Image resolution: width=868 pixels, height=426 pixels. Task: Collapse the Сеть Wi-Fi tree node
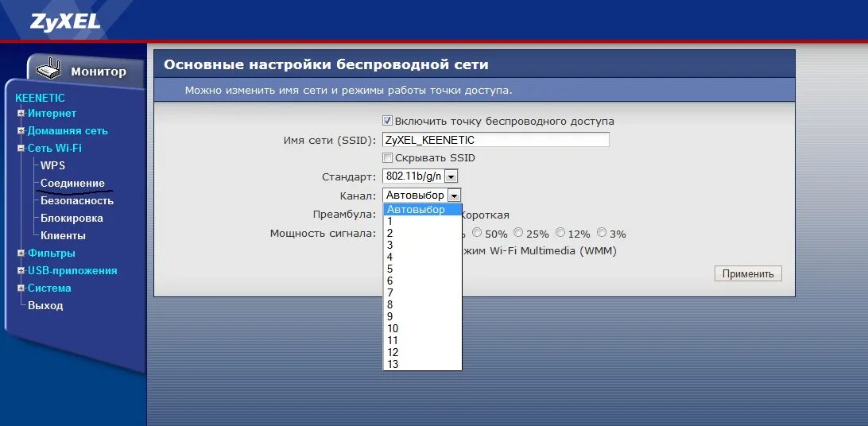coord(21,149)
